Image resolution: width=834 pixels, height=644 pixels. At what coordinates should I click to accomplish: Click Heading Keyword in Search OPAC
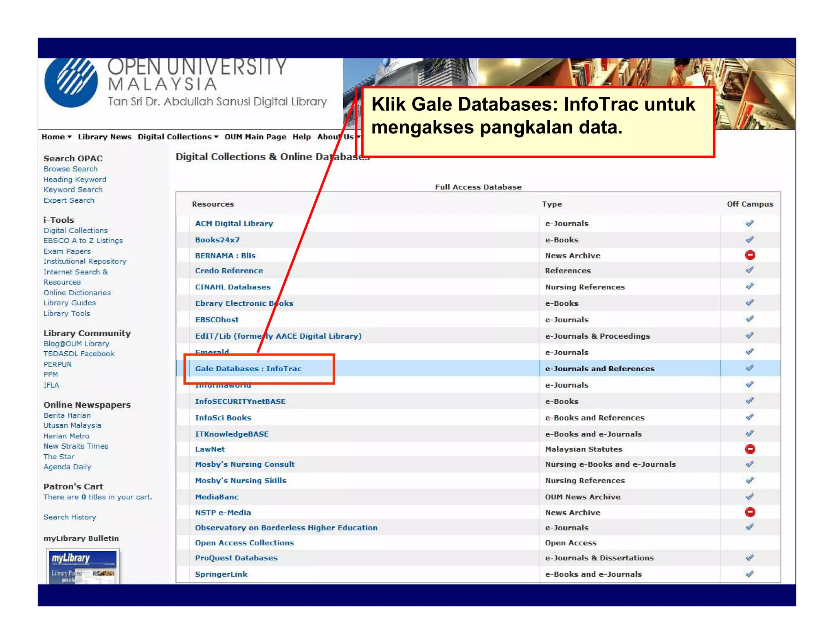75,180
